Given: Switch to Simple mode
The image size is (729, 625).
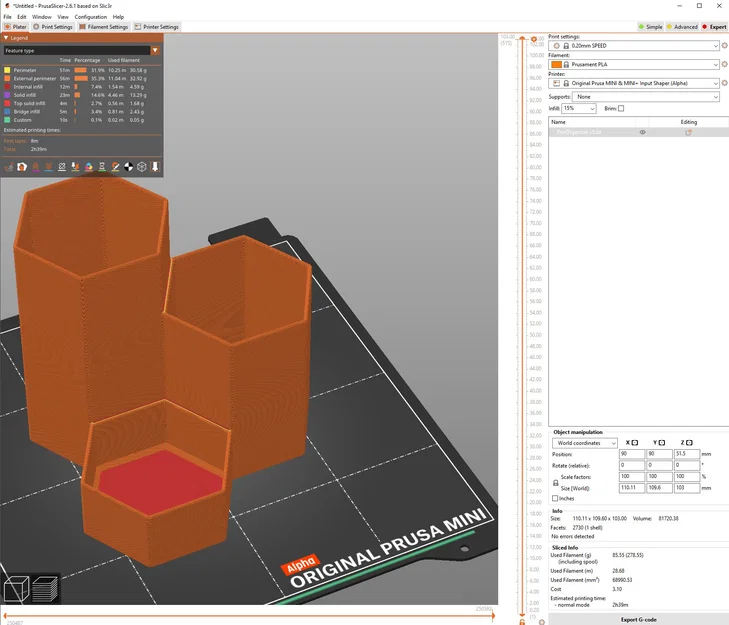Looking at the screenshot, I should (650, 27).
